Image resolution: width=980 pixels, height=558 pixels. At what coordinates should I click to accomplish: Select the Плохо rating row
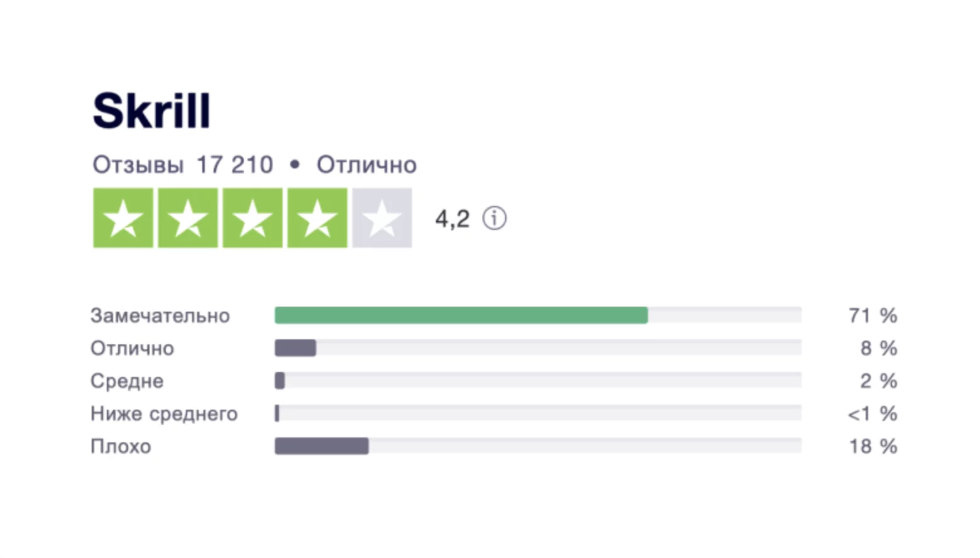pos(494,446)
